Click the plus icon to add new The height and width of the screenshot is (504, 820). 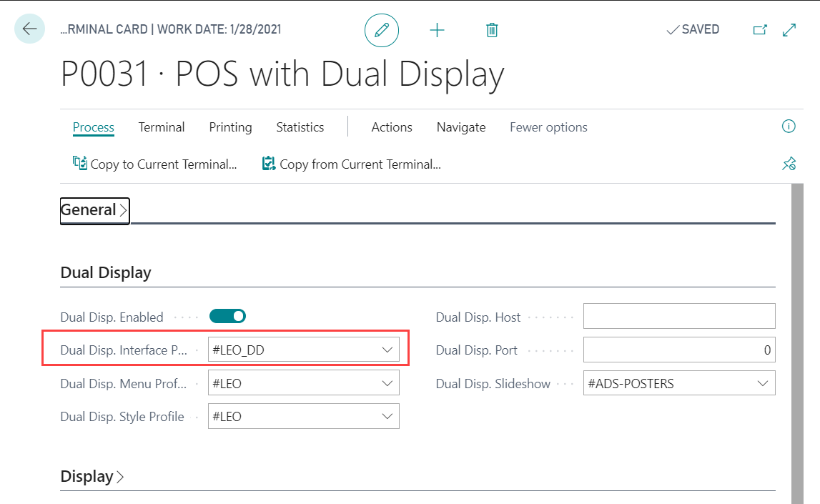pyautogui.click(x=437, y=30)
